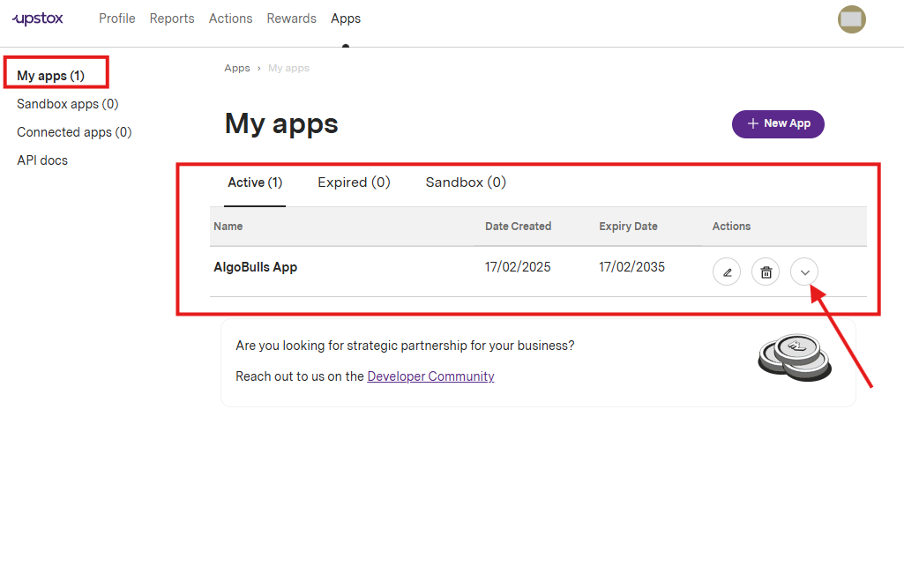Open the Reports menu
The image size is (904, 588).
coord(172,19)
